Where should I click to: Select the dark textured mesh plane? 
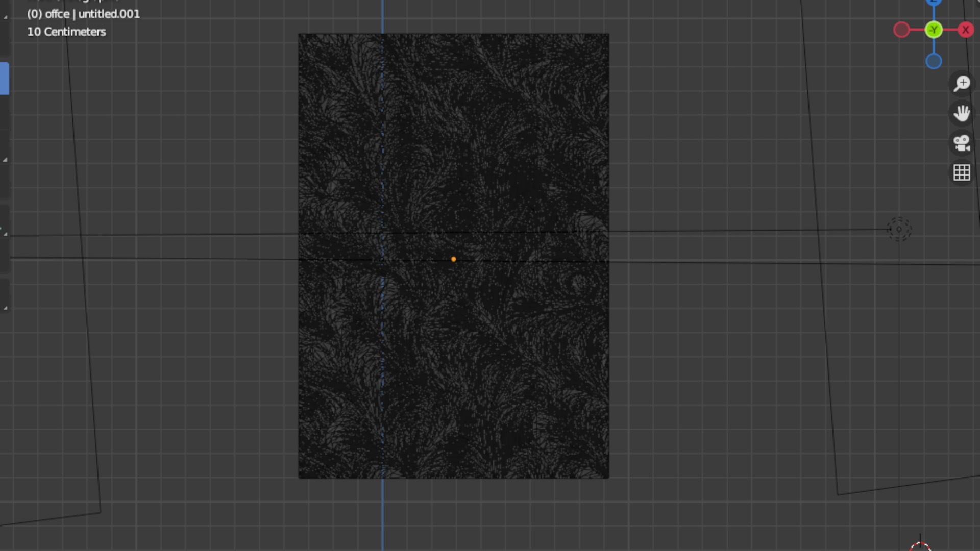[490, 367]
